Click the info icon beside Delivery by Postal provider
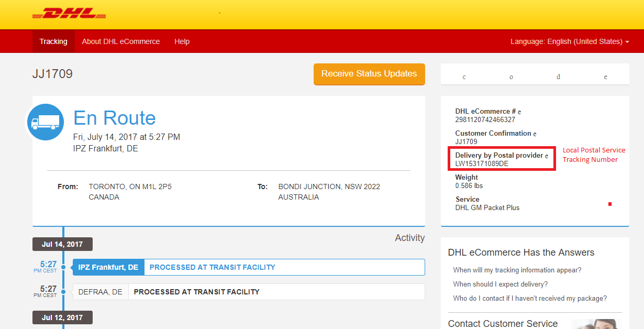Image resolution: width=644 pixels, height=329 pixels. [547, 156]
